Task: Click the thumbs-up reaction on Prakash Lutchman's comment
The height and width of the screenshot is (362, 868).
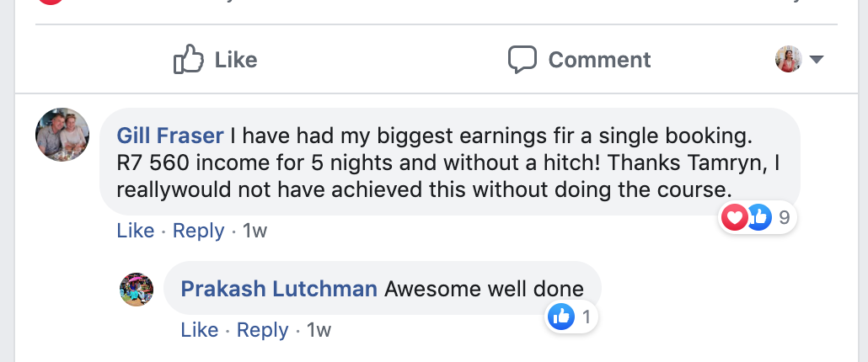Action: coord(560,317)
